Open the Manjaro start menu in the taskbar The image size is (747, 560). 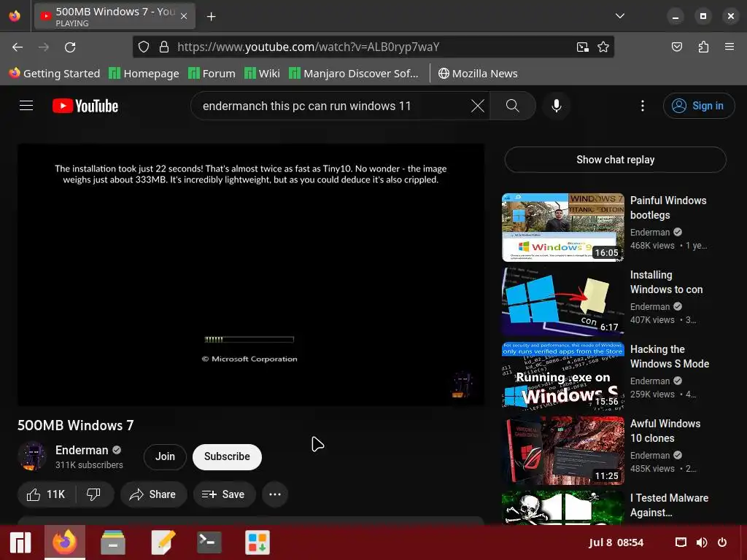20,542
